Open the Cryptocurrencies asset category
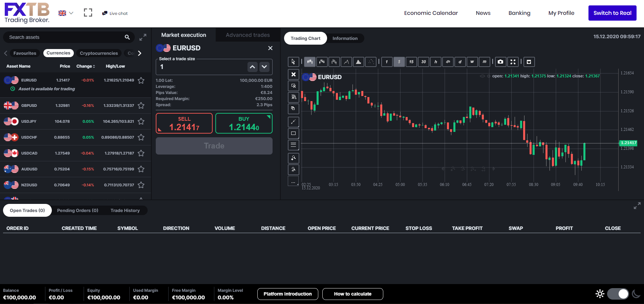The height and width of the screenshot is (304, 644). (x=99, y=53)
